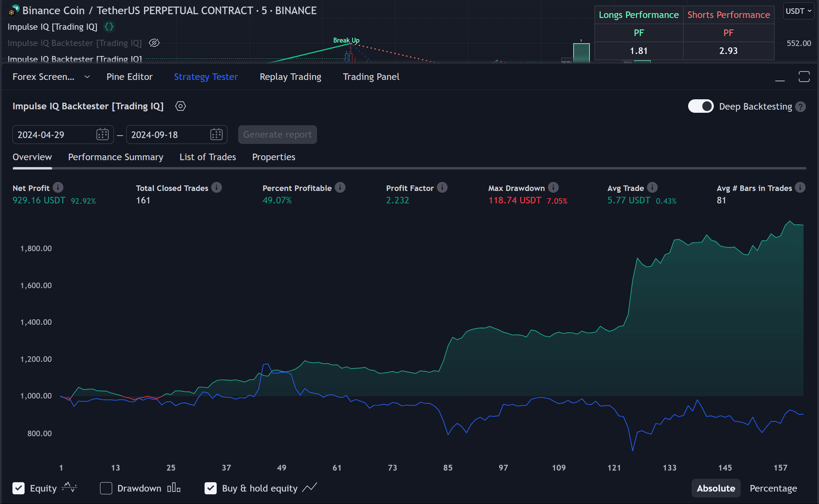Click the Impulse IQ Backtester strategy title

point(88,106)
